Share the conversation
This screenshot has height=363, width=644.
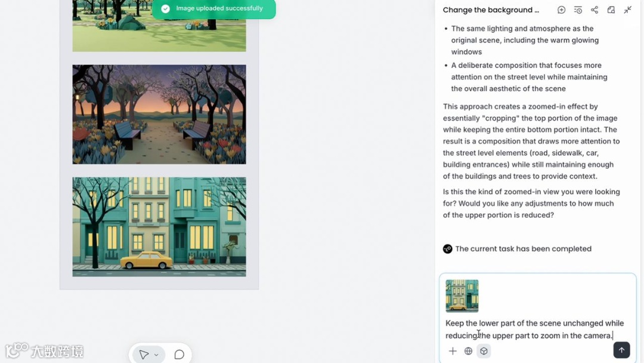595,10
